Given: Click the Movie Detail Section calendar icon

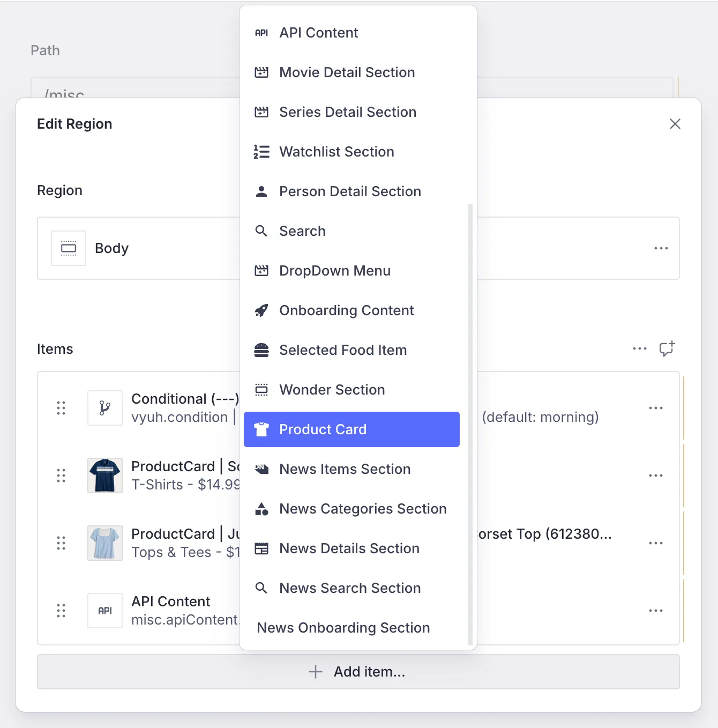Looking at the screenshot, I should (261, 72).
